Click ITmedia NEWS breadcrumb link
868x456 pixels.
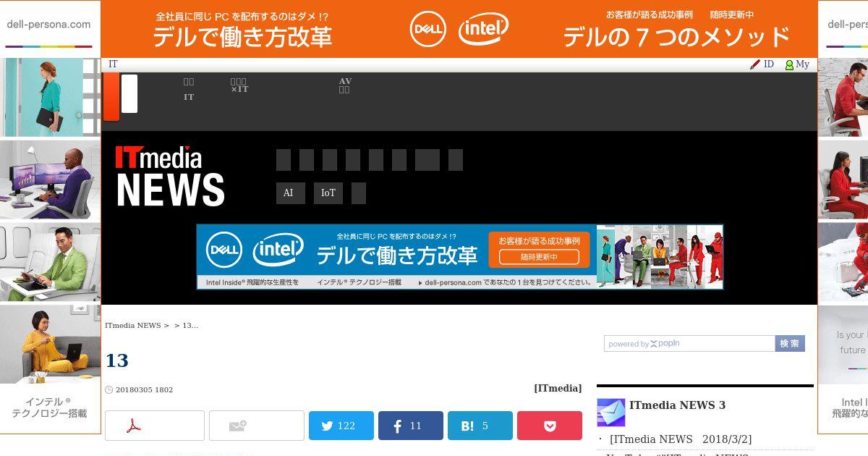pyautogui.click(x=133, y=326)
